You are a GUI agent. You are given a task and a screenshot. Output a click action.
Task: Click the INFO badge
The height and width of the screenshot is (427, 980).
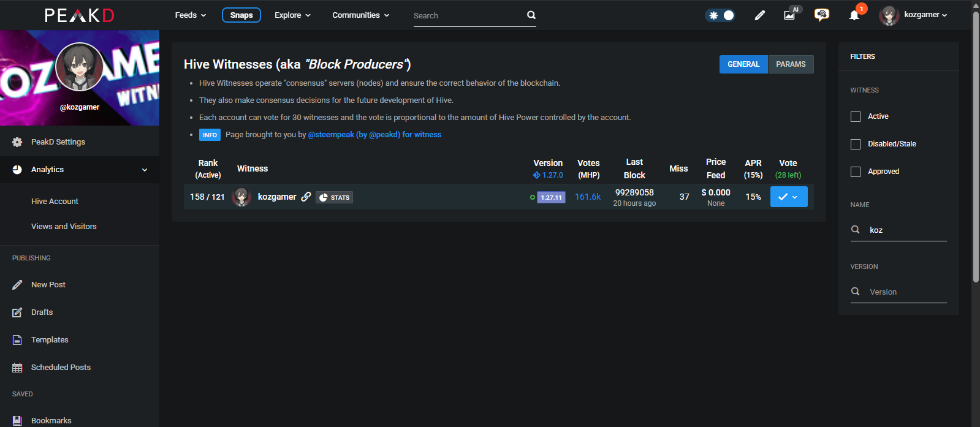tap(210, 135)
